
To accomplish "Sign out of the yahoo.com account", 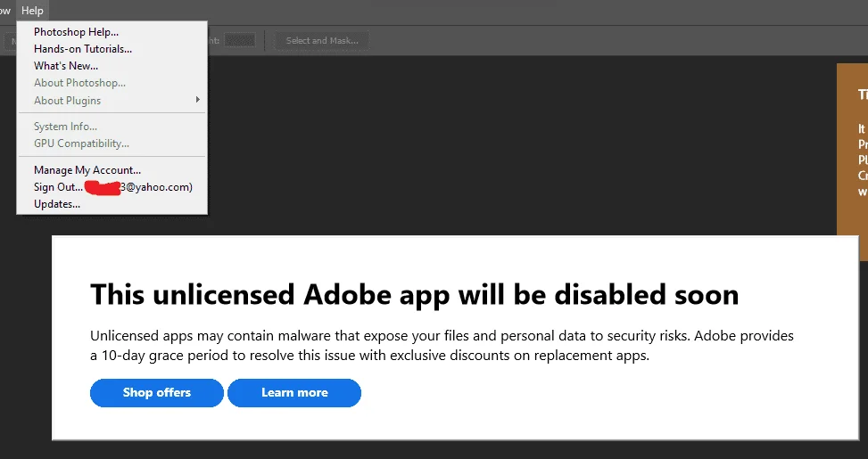I will click(112, 187).
